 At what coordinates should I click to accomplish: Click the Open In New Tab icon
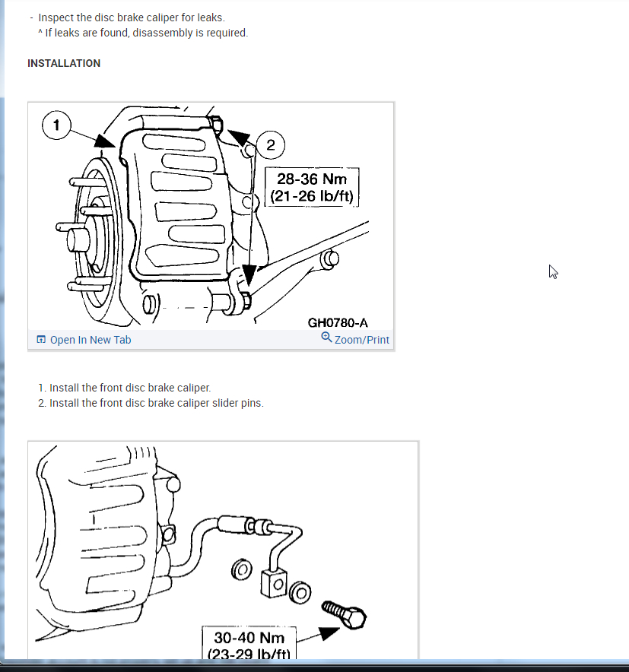click(41, 340)
